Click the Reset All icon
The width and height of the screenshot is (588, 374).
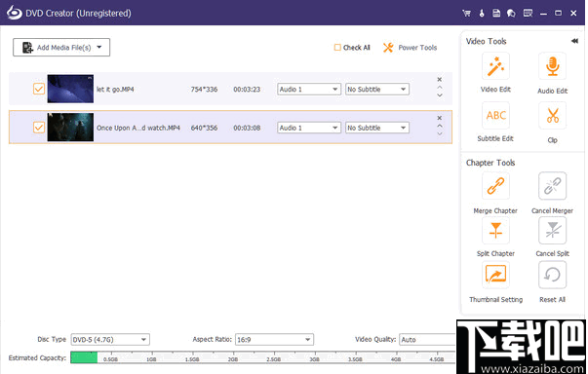coord(552,275)
